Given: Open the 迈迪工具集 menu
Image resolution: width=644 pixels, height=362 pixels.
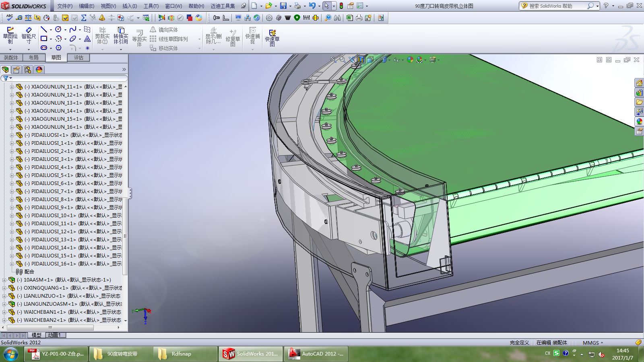Looking at the screenshot, I should (223, 6).
